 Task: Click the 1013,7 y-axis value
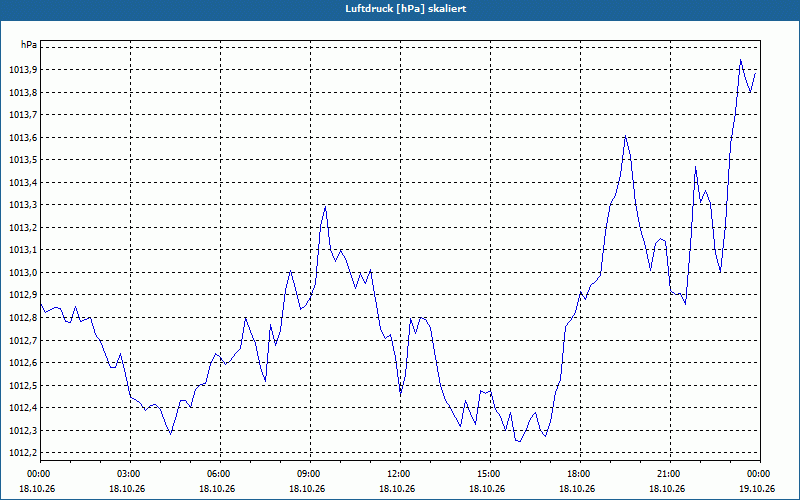pyautogui.click(x=23, y=115)
